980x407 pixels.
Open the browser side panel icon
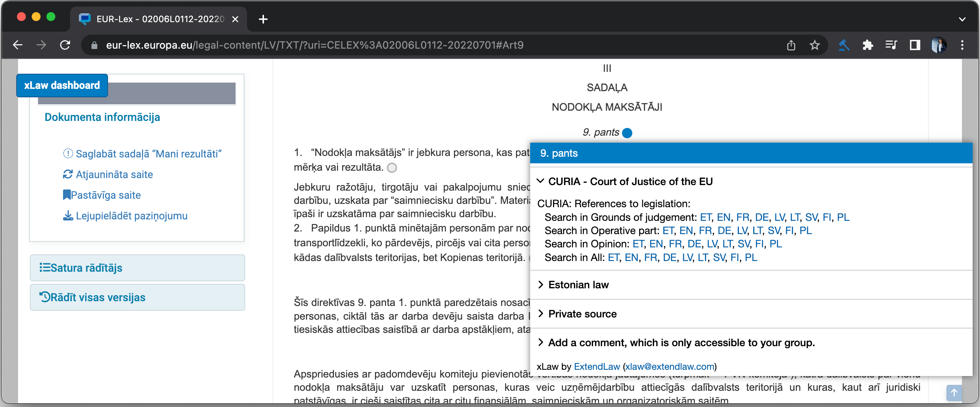click(x=915, y=45)
